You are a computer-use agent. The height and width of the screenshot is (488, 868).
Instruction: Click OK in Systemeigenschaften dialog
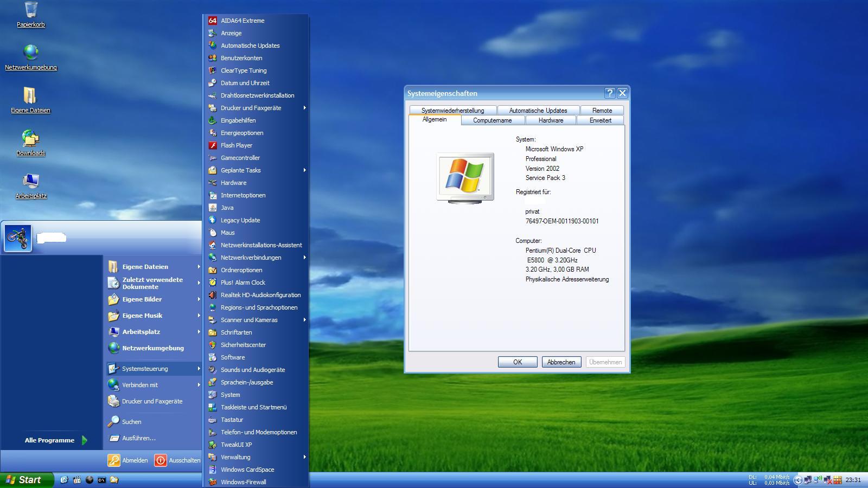(518, 362)
